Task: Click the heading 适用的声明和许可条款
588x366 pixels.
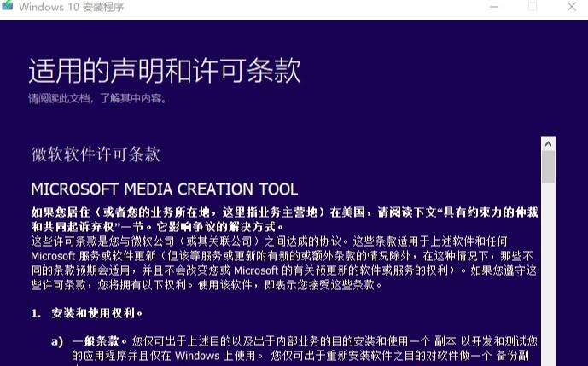Action: (x=165, y=70)
